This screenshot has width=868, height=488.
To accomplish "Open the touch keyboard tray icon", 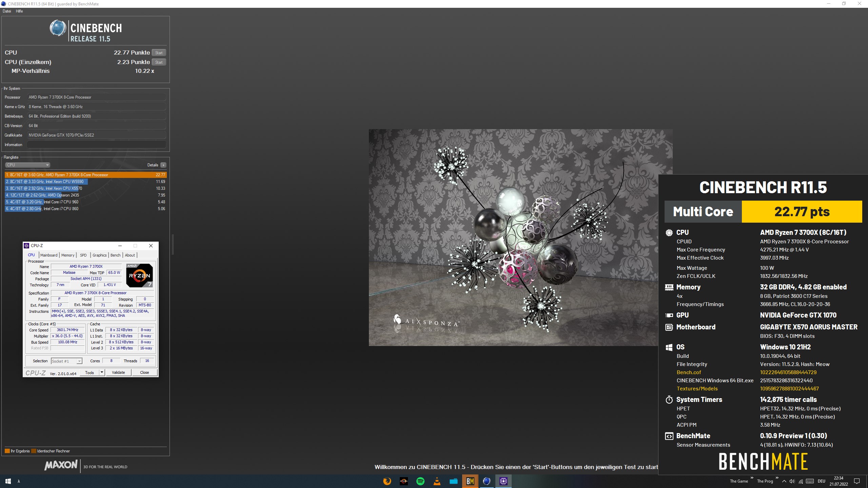I will click(810, 481).
